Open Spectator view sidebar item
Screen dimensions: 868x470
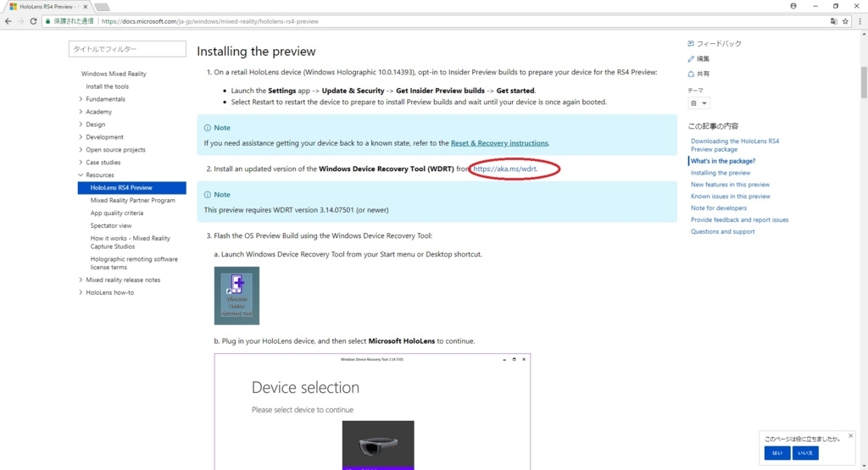[x=111, y=225]
